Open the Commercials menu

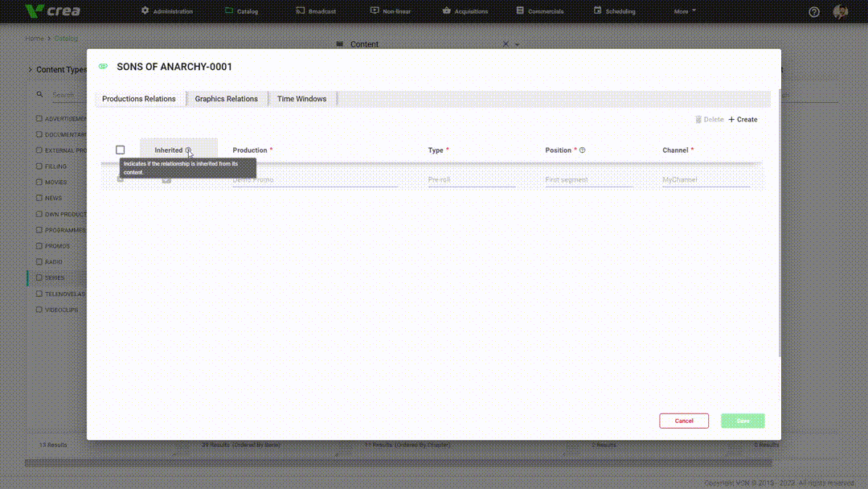tap(540, 11)
